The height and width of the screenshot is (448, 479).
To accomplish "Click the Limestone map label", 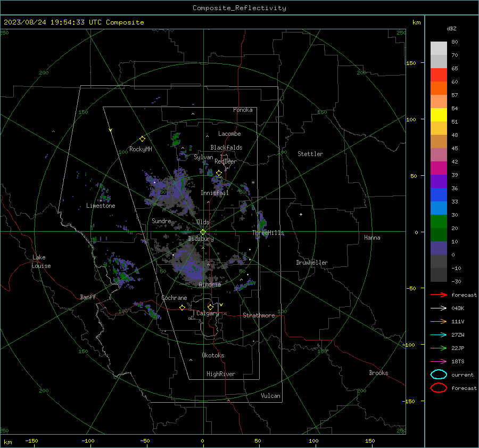I will pyautogui.click(x=101, y=206).
